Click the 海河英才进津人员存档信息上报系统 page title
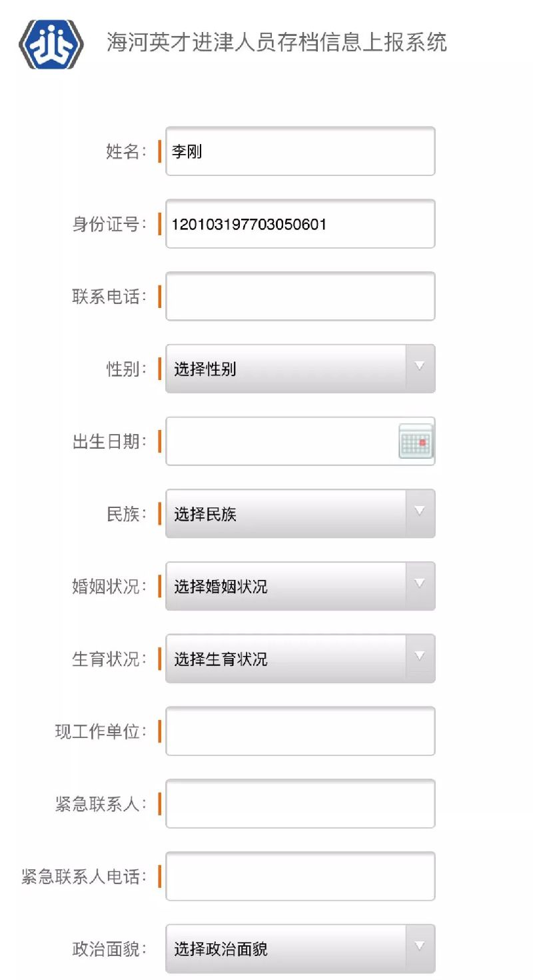This screenshot has width=533, height=980. [x=276, y=43]
